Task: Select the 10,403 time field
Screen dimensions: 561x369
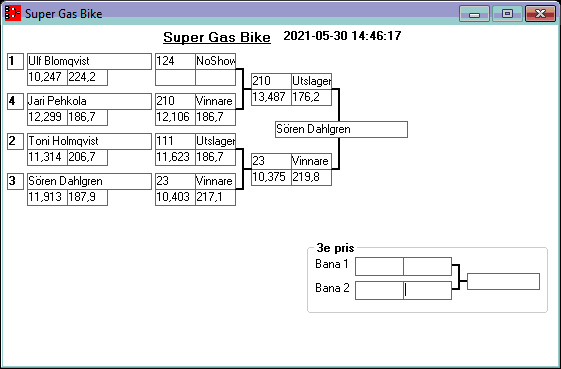Action: coord(175,198)
